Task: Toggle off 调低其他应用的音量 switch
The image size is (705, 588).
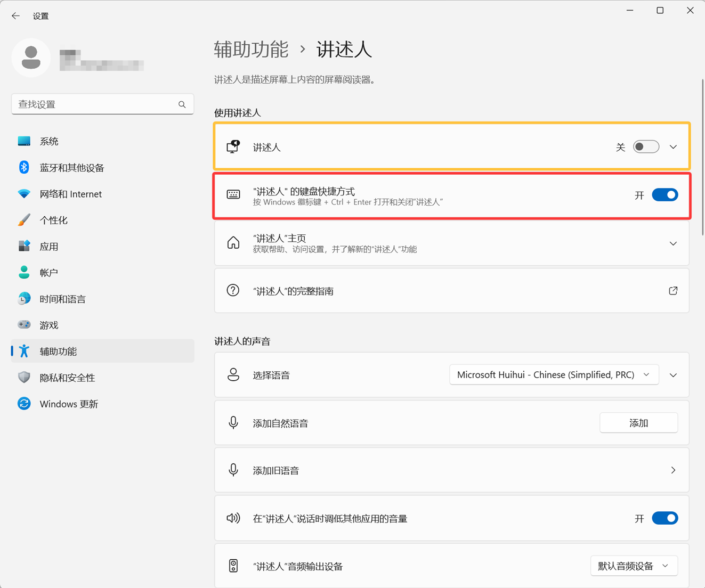Action: 665,518
